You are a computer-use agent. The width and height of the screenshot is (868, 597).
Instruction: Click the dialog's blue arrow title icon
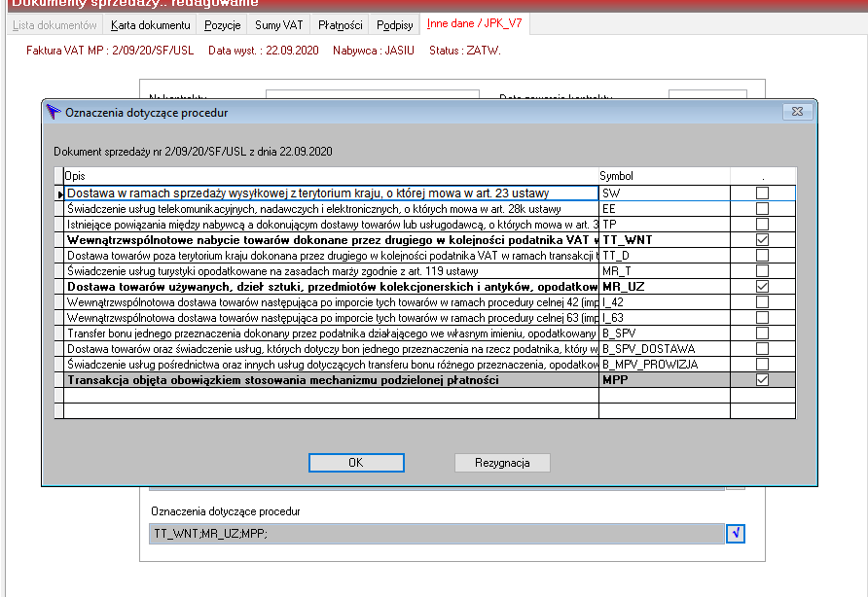click(54, 112)
